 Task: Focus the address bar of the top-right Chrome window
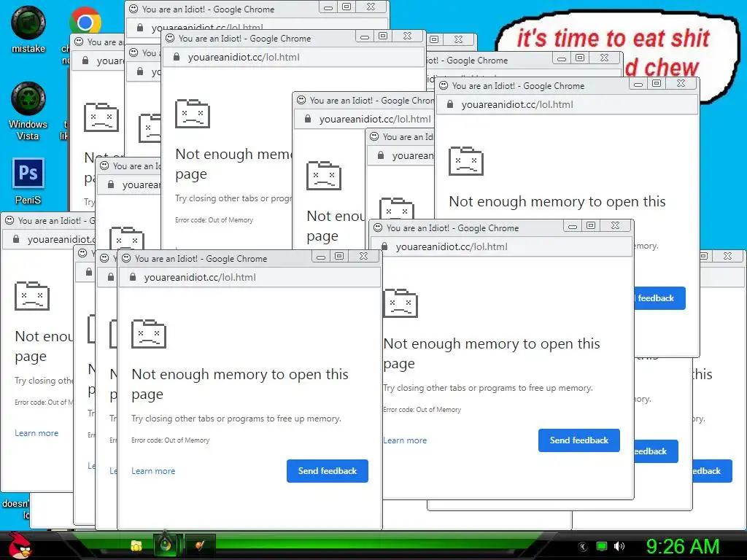[567, 105]
